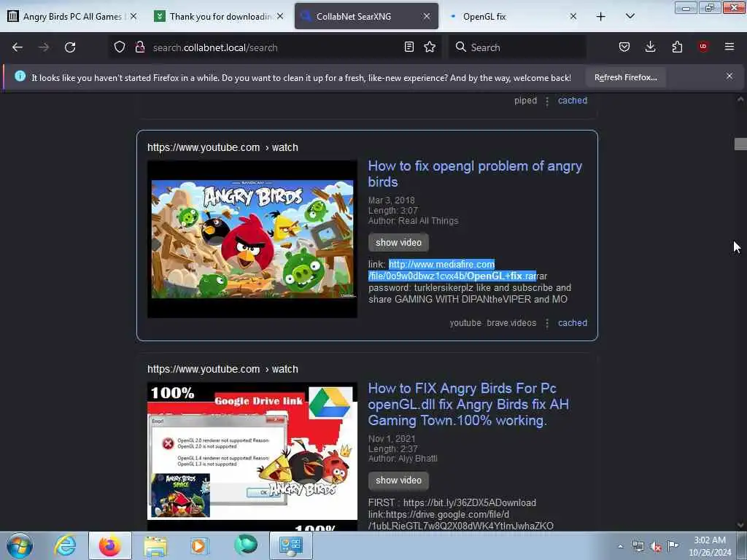Click the highlighted mediafire.com link text
Viewport: 747px width, 560px height.
452,270
